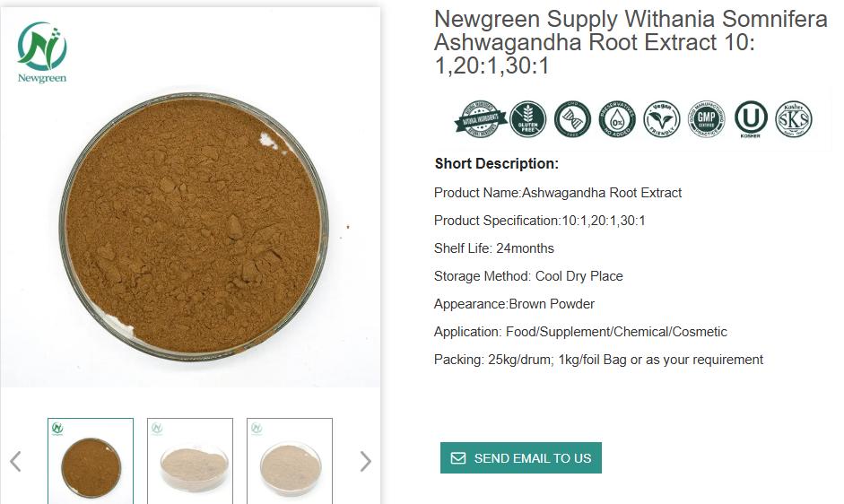Click the envelope icon on email button

pos(458,458)
